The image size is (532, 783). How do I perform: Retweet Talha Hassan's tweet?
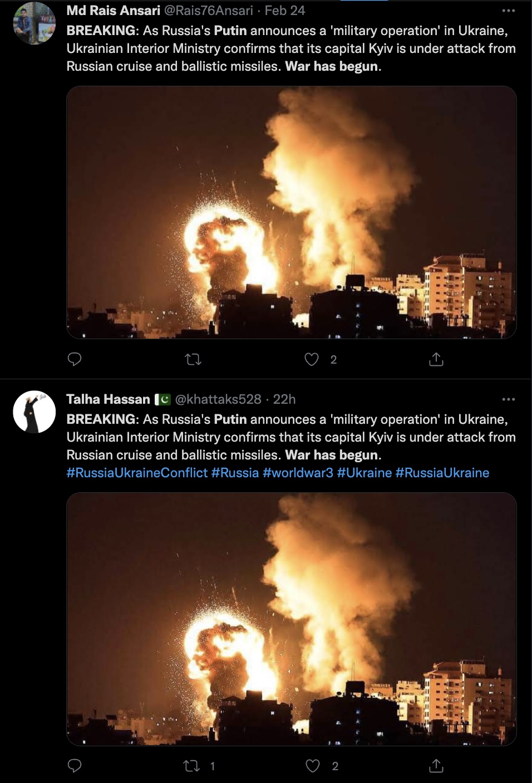[192, 766]
